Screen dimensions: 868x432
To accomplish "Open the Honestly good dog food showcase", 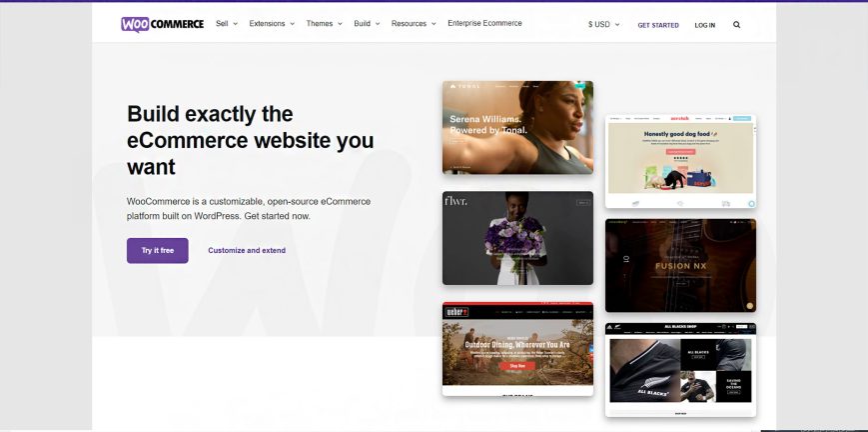I will (x=680, y=161).
